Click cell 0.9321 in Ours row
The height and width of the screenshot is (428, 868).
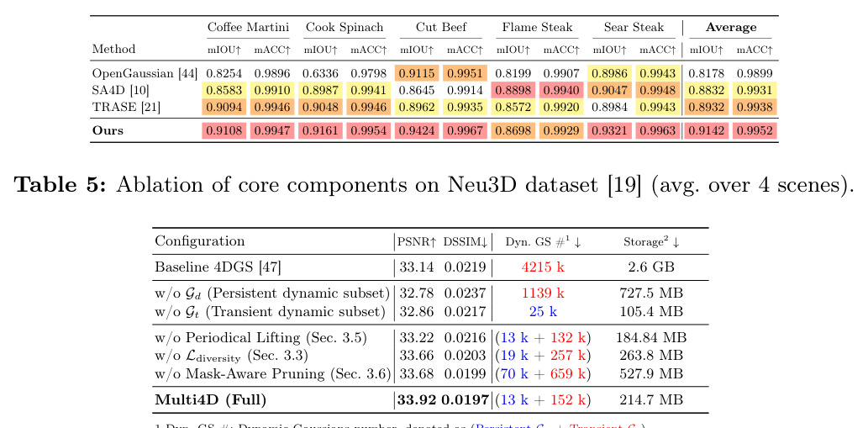point(609,131)
